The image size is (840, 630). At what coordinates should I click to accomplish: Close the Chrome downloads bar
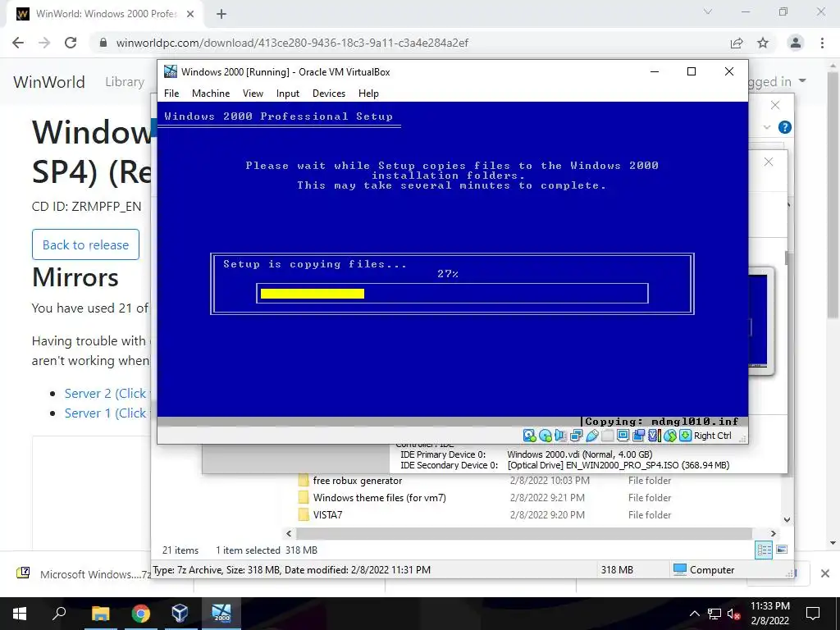coord(825,573)
